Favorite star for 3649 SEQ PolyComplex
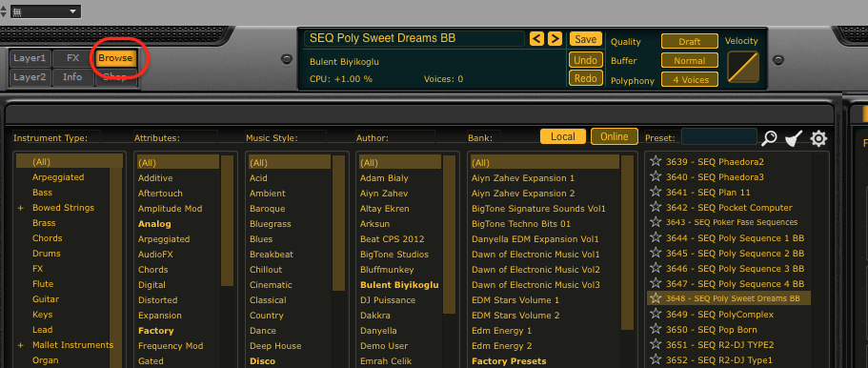 tap(656, 314)
